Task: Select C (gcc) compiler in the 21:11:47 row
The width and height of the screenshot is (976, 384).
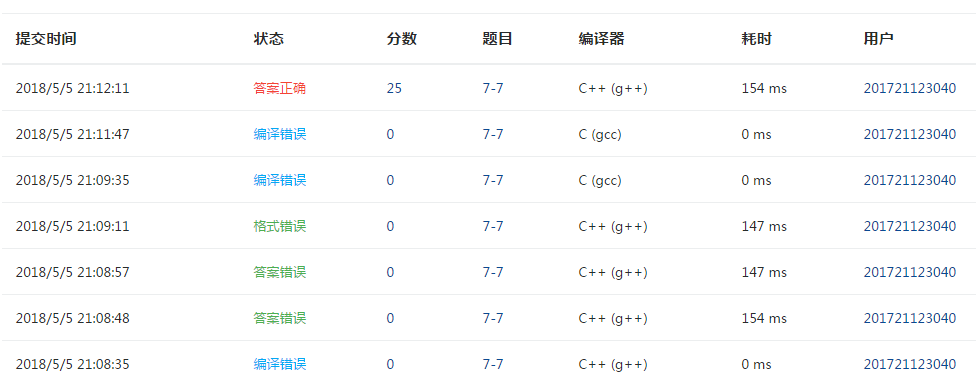Action: [x=600, y=134]
